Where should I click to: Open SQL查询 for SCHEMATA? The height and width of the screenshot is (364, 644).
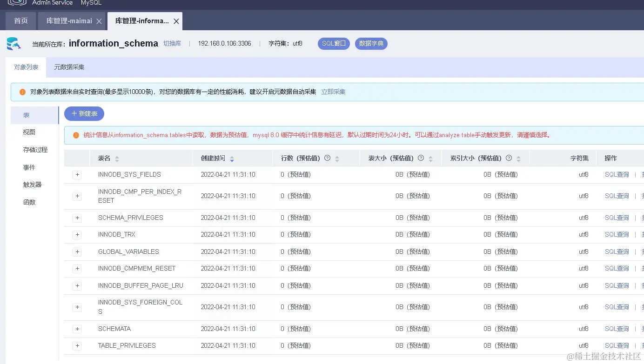pyautogui.click(x=617, y=329)
